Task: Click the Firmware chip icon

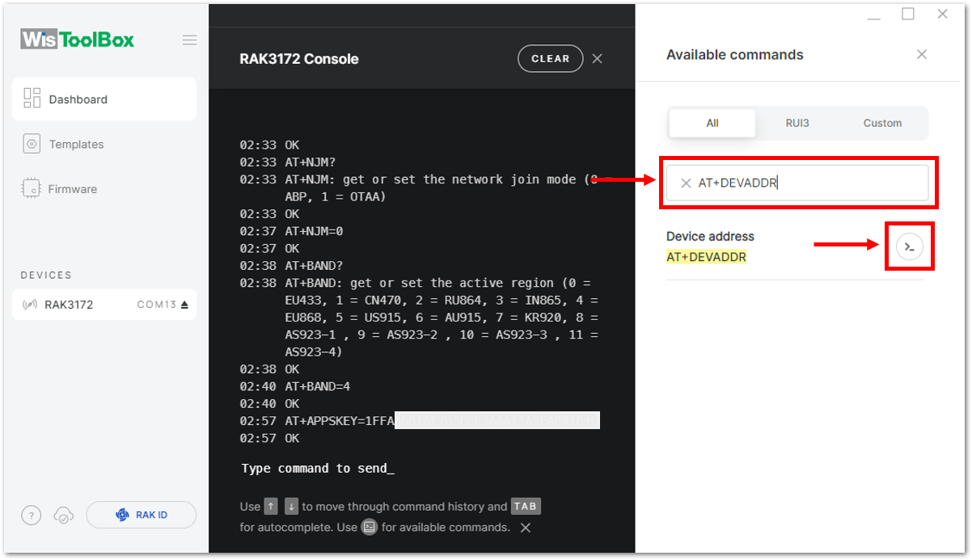Action: point(32,189)
